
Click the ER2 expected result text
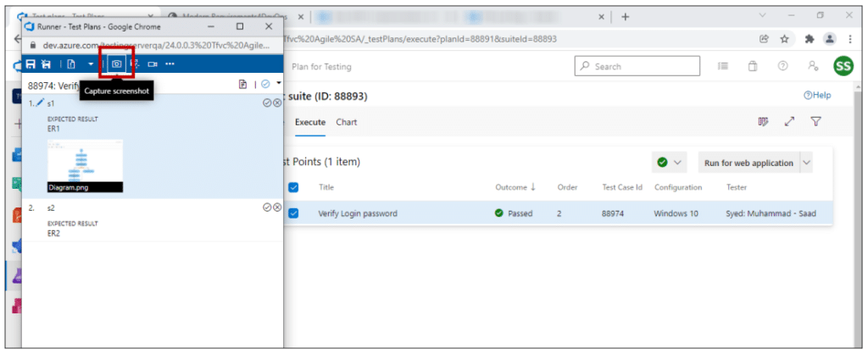tap(53, 234)
